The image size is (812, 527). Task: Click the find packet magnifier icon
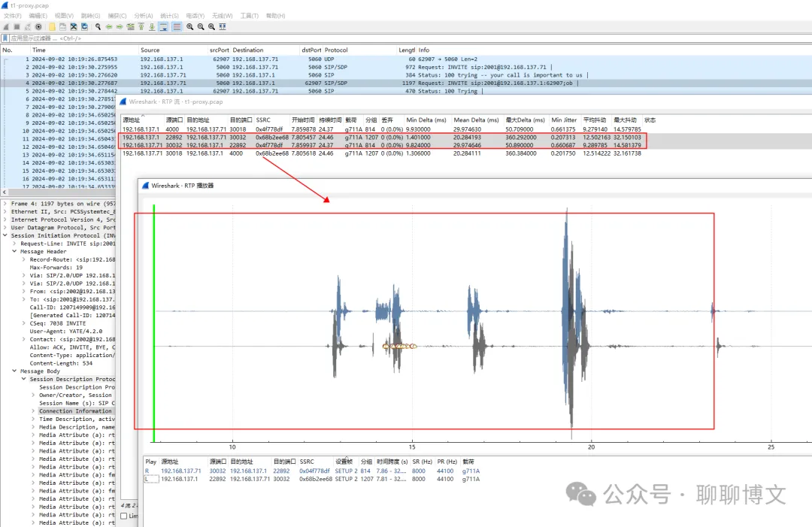(x=98, y=27)
